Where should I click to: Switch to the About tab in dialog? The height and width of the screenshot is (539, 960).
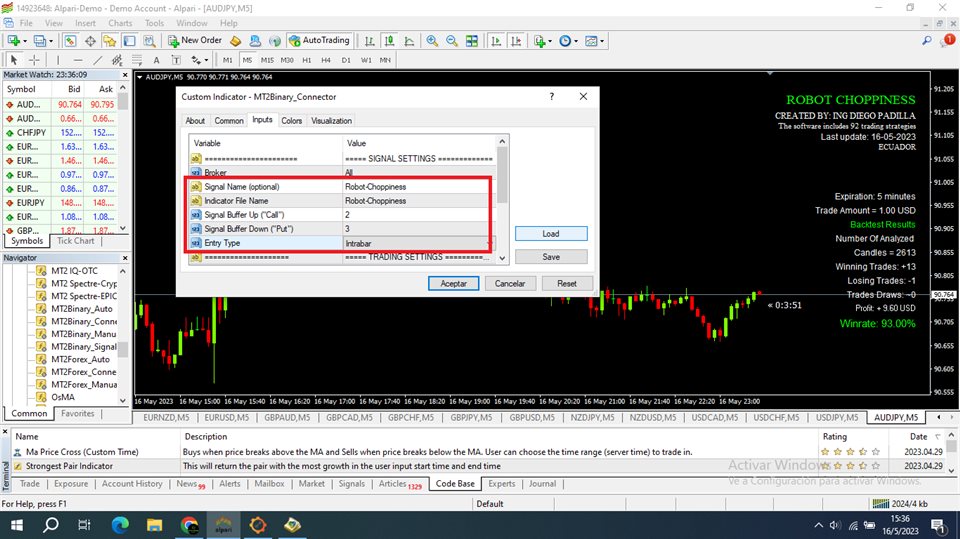click(x=195, y=121)
